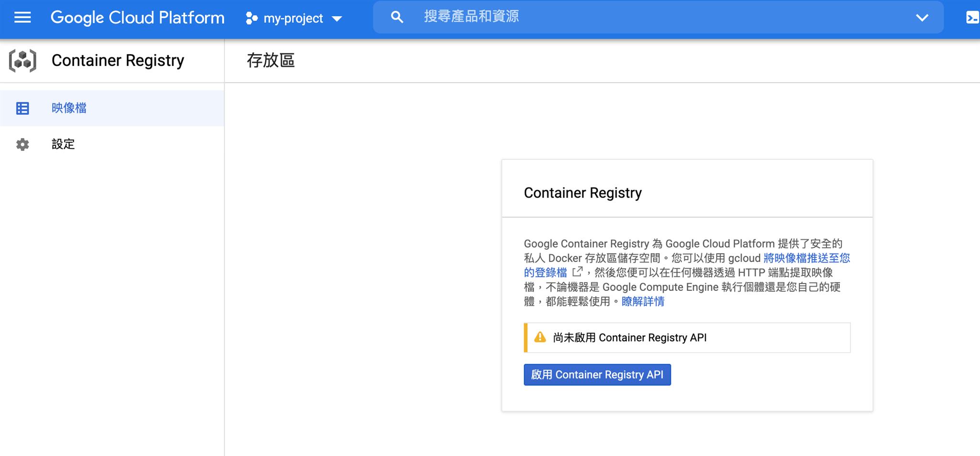Open the 將映像檔推送至您的登錄檔 link

806,258
